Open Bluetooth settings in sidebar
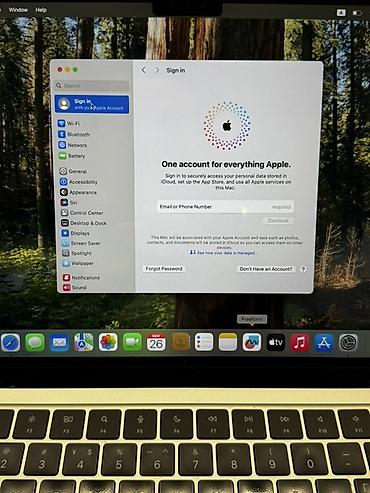This screenshot has width=370, height=493. tap(75, 134)
